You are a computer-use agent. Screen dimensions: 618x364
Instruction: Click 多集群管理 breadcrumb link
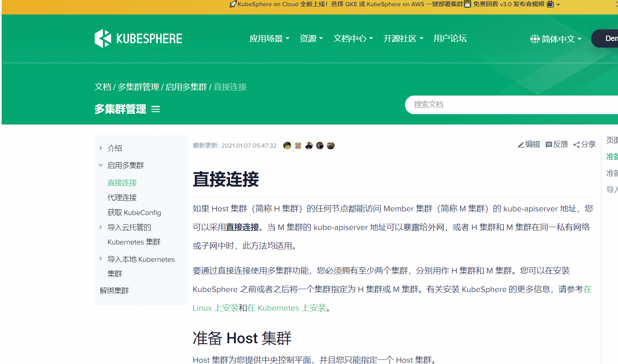point(139,87)
